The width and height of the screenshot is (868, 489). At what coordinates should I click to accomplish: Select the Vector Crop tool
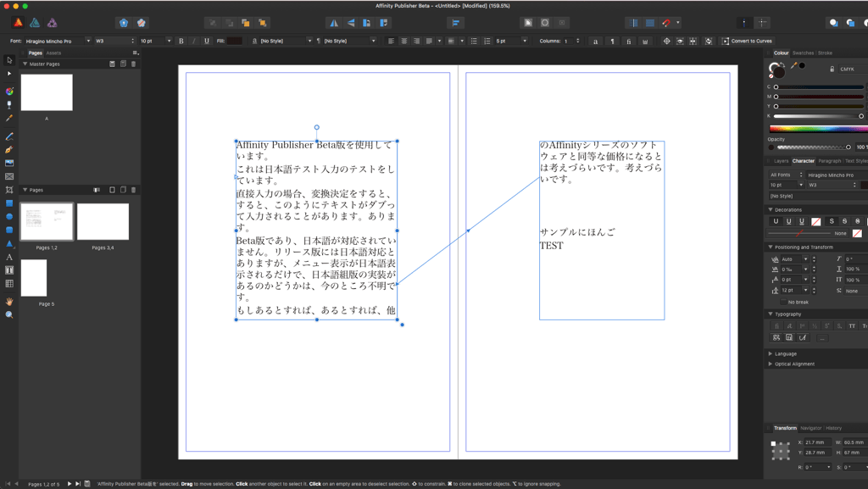click(x=8, y=190)
